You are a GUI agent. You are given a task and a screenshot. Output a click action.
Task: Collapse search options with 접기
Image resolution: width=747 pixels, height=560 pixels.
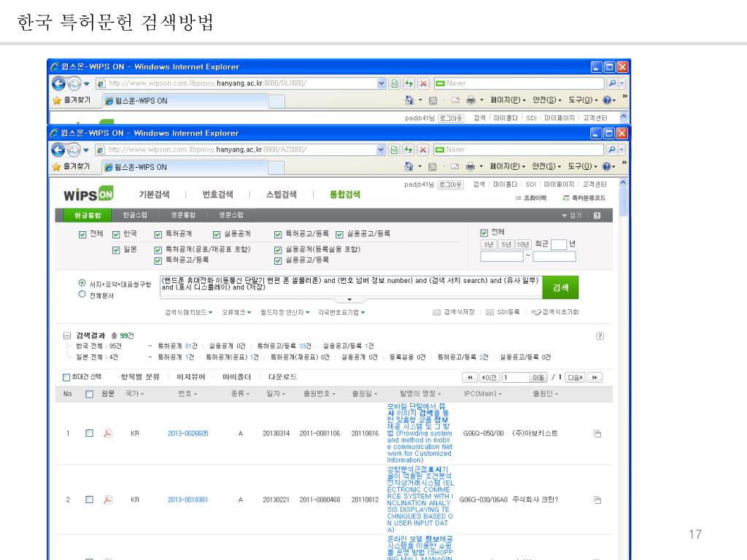click(572, 216)
